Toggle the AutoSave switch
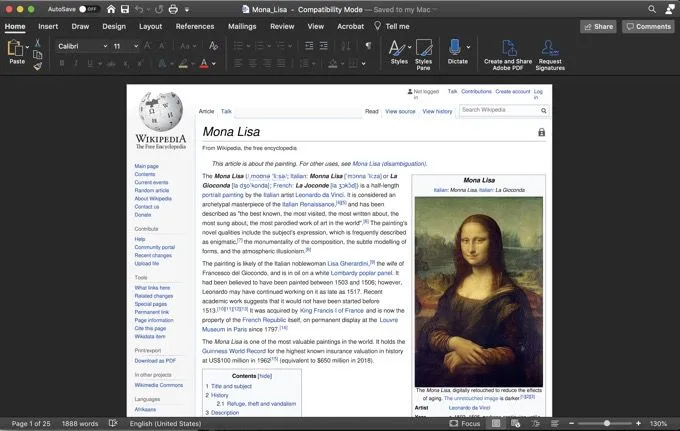Screen dimensions: 680x431 tap(88, 9)
